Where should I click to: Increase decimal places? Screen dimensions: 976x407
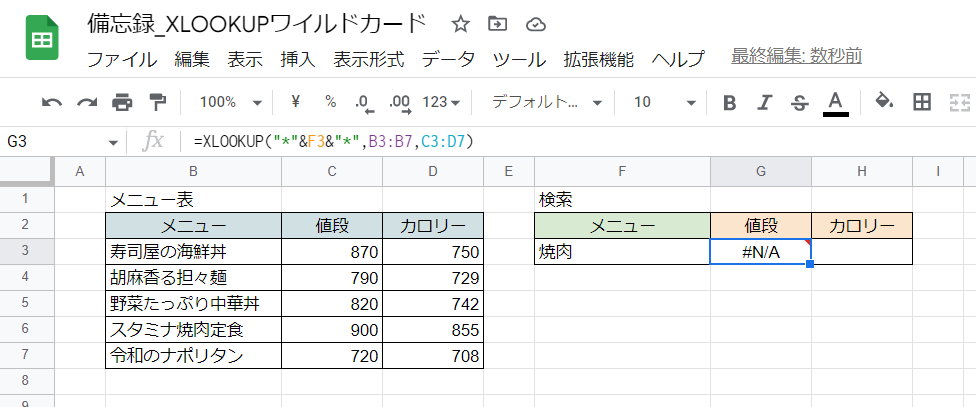(x=400, y=103)
